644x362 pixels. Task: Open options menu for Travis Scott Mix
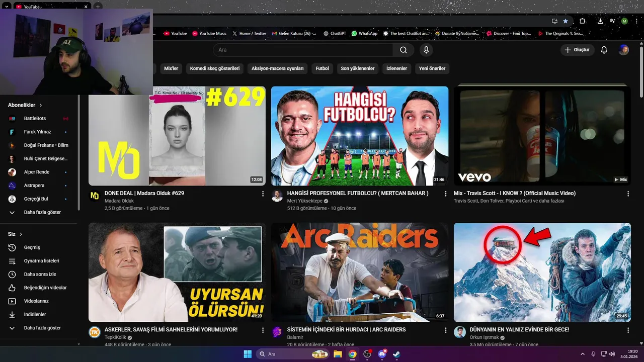[628, 194]
